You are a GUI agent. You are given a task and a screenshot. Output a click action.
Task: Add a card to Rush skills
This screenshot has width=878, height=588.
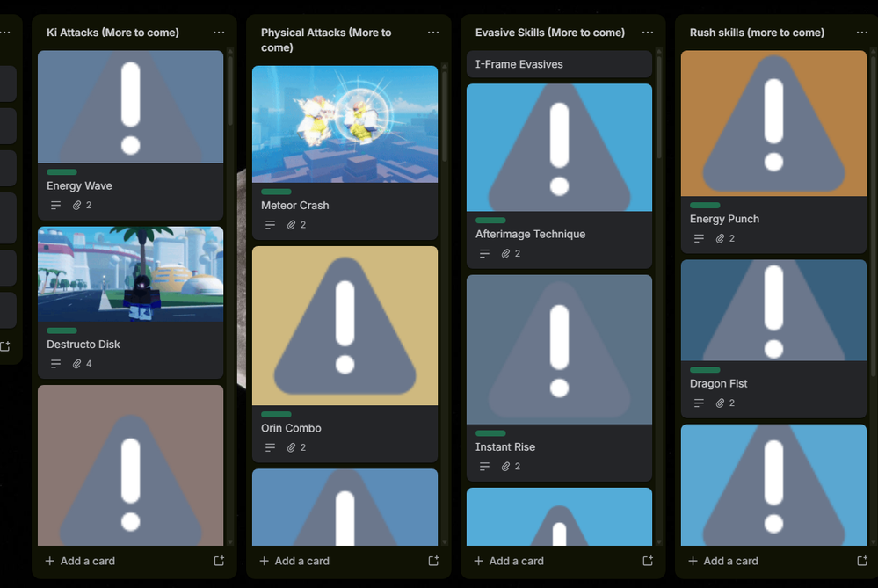point(723,561)
